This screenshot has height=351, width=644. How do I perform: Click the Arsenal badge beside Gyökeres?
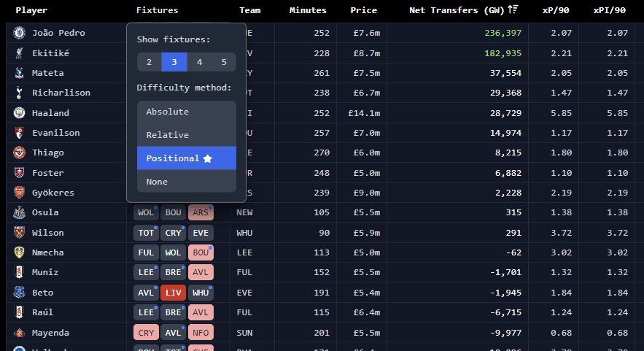(x=19, y=193)
